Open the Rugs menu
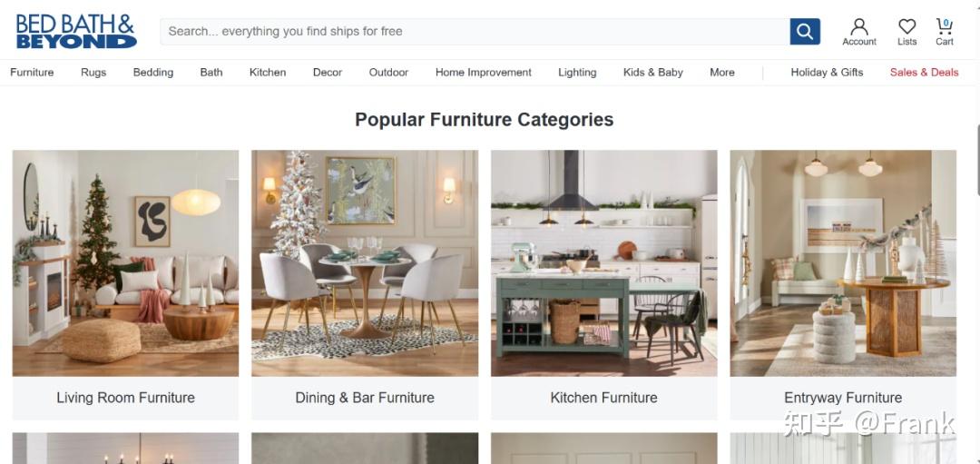The width and height of the screenshot is (980, 464). 93,73
